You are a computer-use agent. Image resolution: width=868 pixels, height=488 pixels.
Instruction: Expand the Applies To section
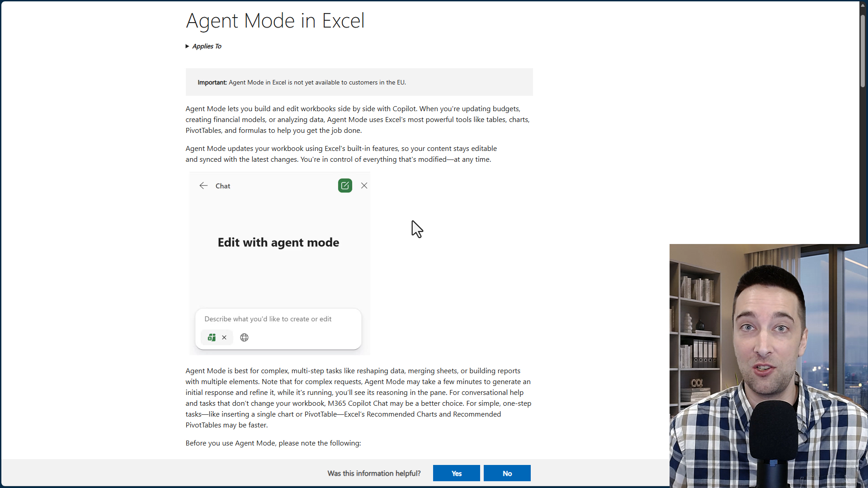click(x=187, y=46)
